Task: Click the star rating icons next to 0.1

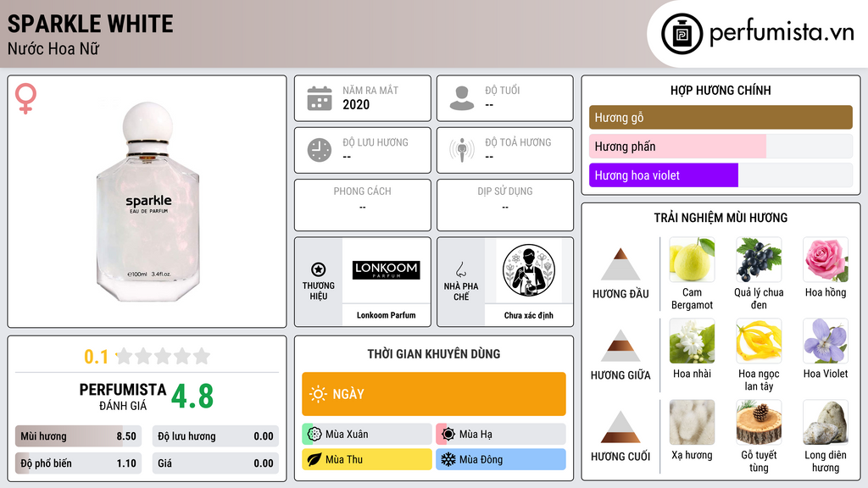Action: pyautogui.click(x=163, y=356)
